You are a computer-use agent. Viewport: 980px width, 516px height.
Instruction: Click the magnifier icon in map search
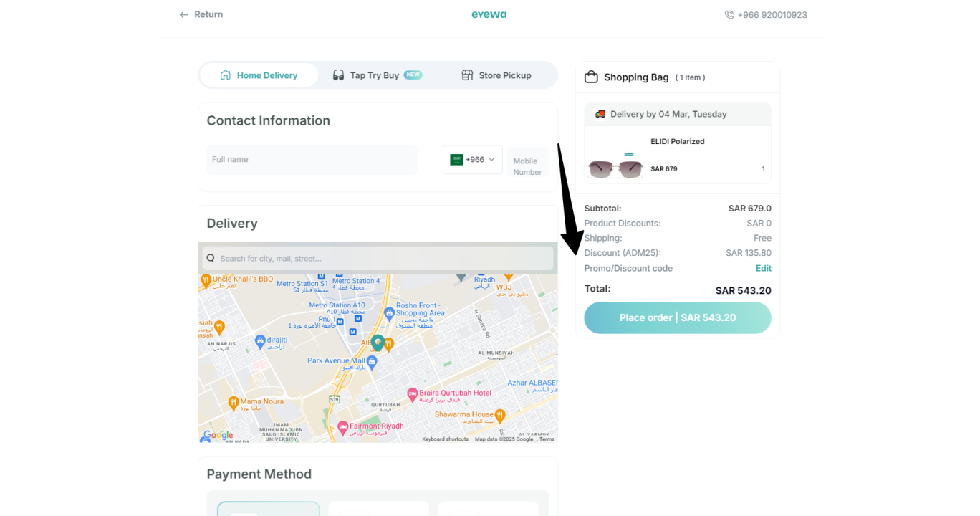click(211, 258)
